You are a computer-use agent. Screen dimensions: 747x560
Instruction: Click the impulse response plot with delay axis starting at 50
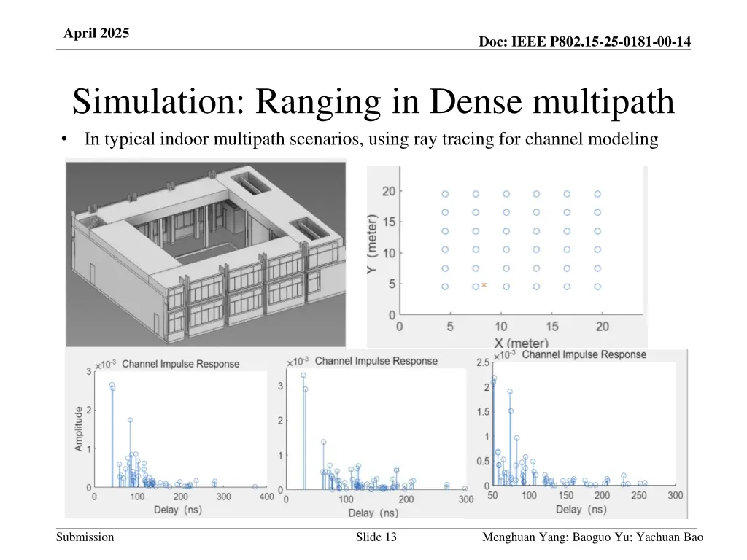(x=580, y=432)
